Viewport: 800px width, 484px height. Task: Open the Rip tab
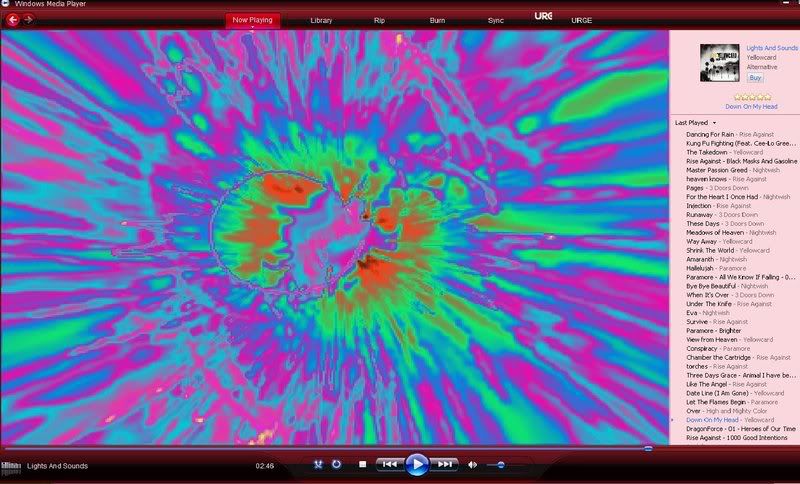379,20
